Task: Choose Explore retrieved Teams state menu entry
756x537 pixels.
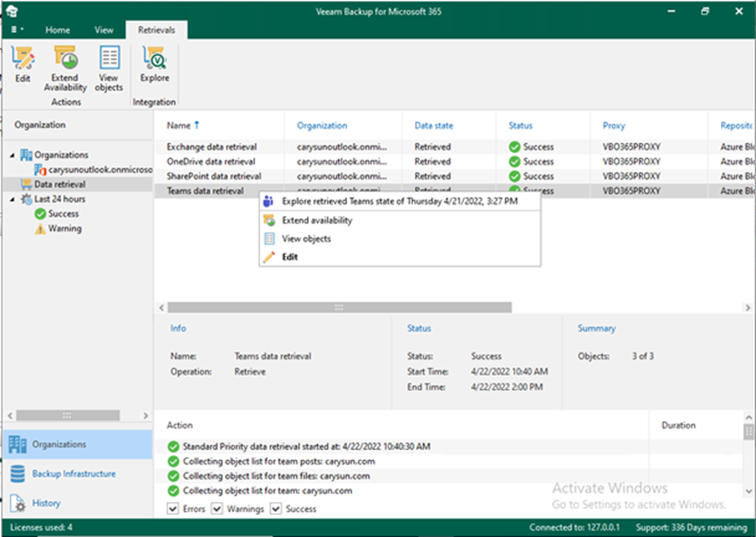Action: [400, 201]
